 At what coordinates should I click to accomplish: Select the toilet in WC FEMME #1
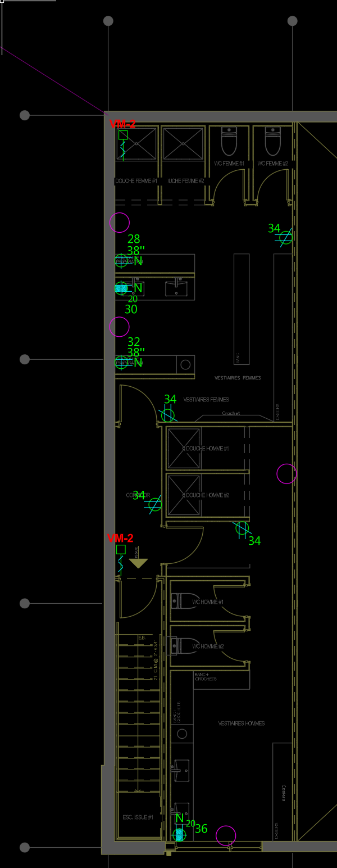(229, 142)
